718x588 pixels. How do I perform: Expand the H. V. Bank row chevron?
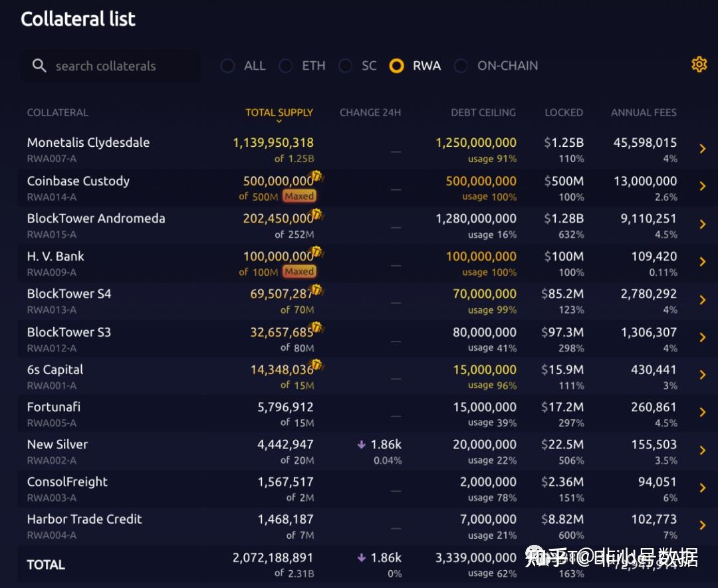(x=703, y=262)
